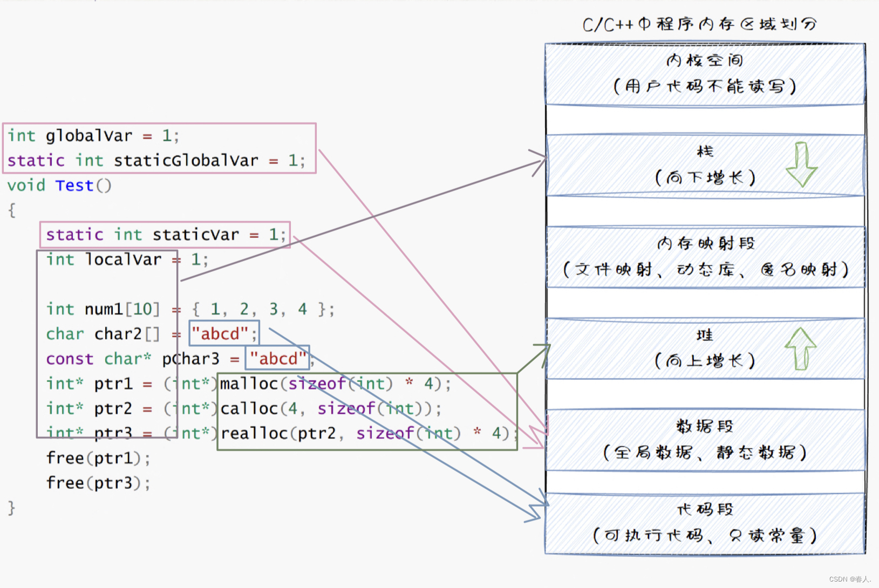This screenshot has height=588, width=879.
Task: Click the green upward-growth arrow in the heap box
Action: pyautogui.click(x=801, y=348)
